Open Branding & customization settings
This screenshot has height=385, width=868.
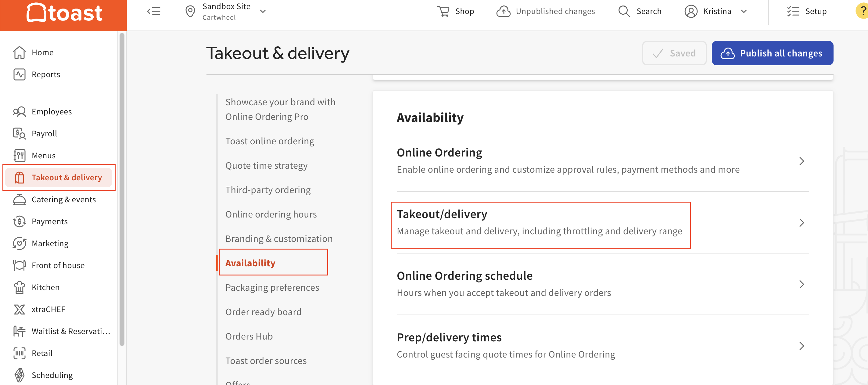[279, 238]
